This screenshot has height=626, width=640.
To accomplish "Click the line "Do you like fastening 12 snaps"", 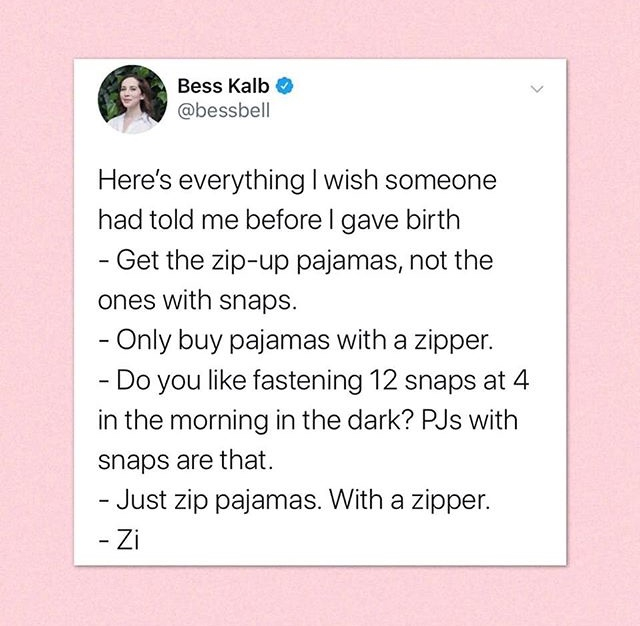I will pos(297,380).
